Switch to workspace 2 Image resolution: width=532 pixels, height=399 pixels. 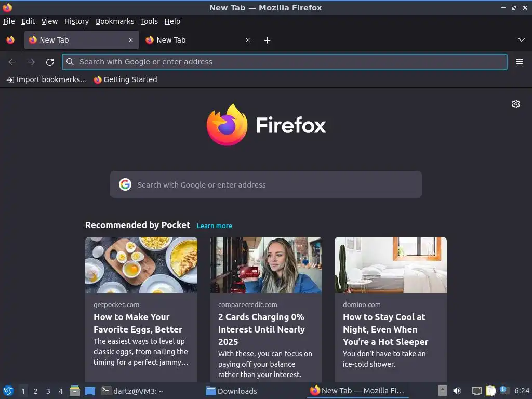[36, 391]
